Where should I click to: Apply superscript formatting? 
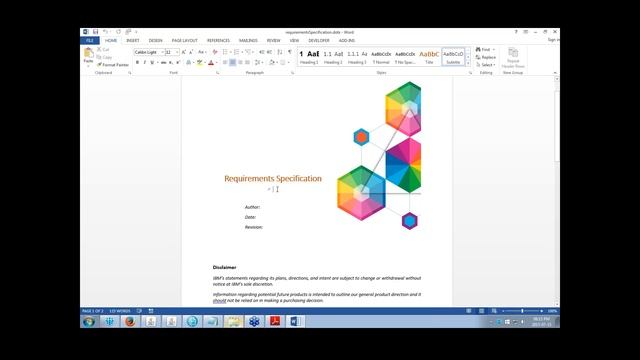(x=178, y=62)
